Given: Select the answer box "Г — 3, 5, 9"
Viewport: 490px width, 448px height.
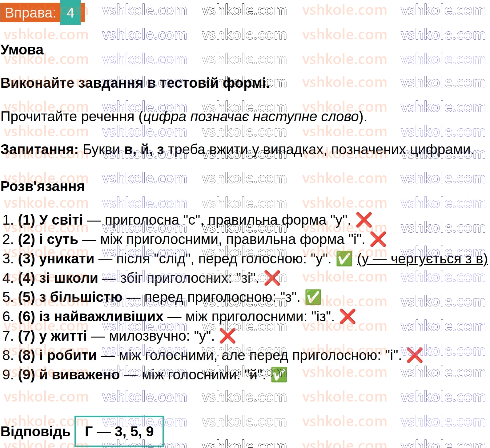Looking at the screenshot, I should 119,431.
